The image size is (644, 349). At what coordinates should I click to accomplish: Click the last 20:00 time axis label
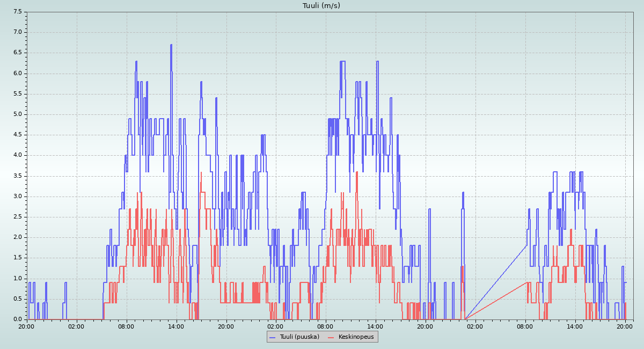[625, 326]
